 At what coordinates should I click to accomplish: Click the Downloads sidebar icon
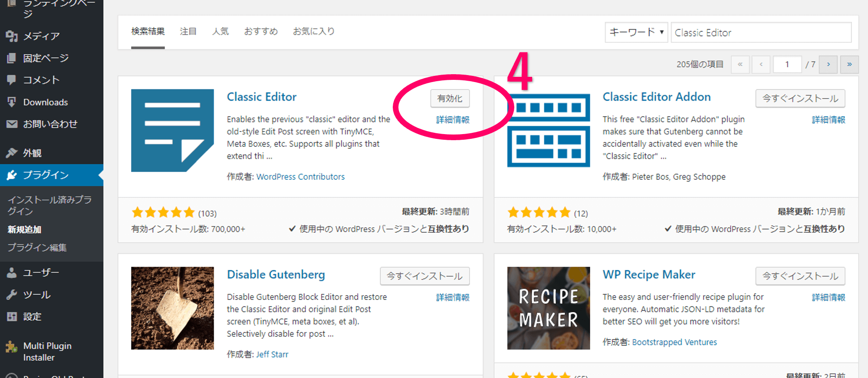pyautogui.click(x=12, y=102)
